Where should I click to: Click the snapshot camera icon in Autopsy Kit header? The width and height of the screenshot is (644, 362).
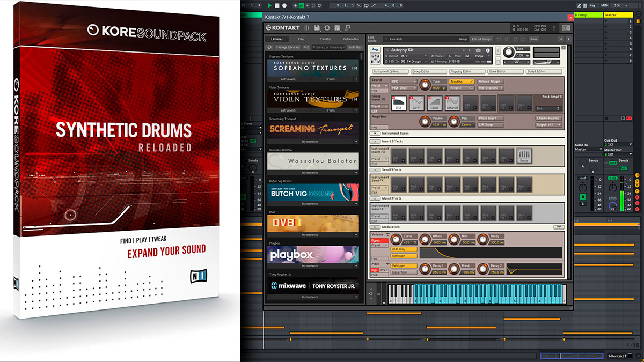click(479, 50)
